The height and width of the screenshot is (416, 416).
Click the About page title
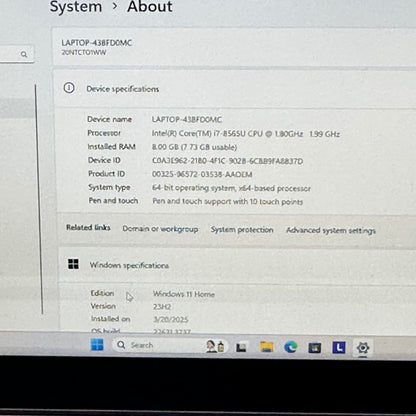click(150, 6)
